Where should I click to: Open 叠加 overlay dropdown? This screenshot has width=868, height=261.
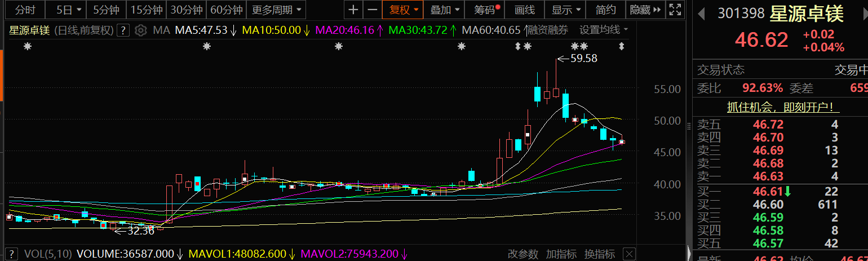(x=445, y=10)
